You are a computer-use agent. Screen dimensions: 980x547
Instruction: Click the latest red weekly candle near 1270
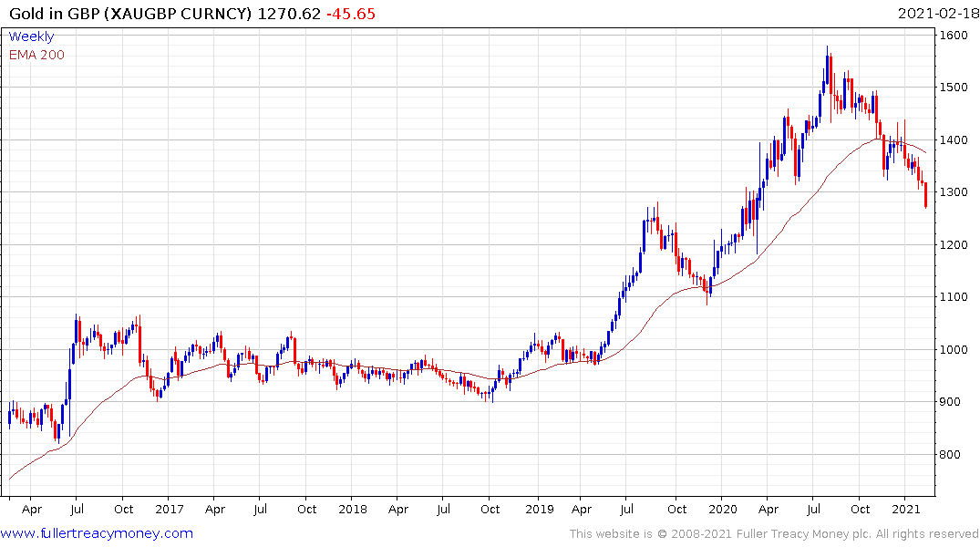point(925,194)
